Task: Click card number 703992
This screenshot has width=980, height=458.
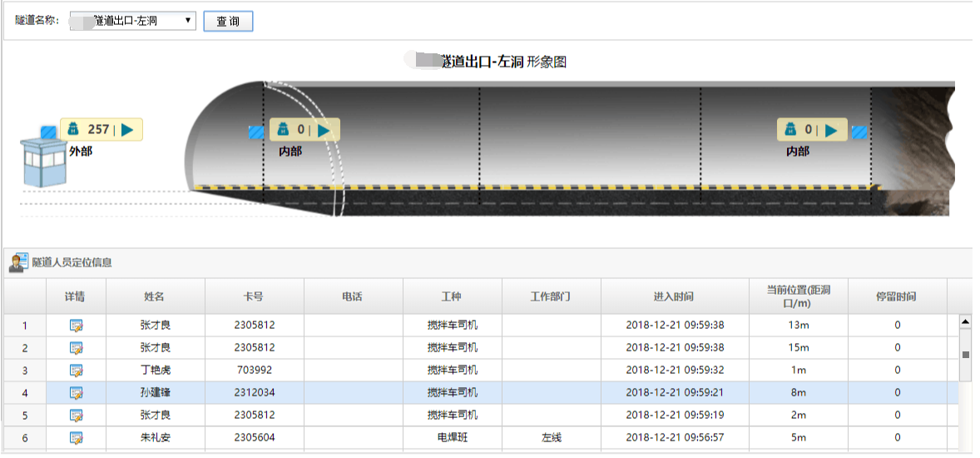Action: coord(255,371)
